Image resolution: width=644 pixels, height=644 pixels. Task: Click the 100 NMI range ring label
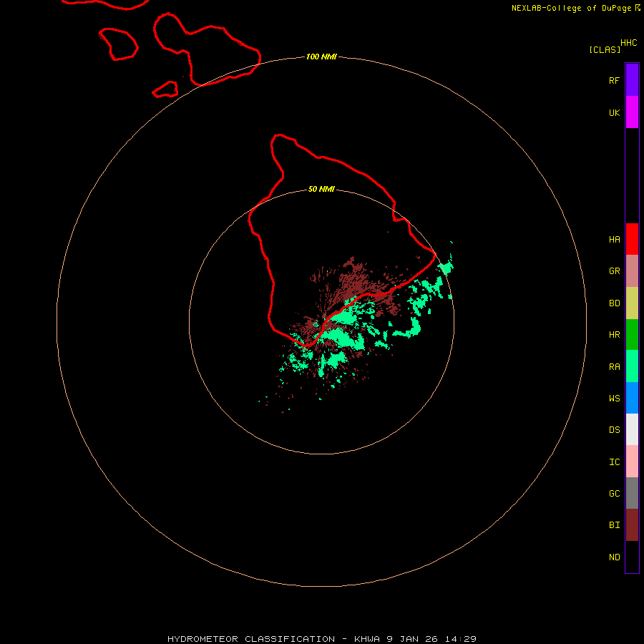pyautogui.click(x=321, y=57)
